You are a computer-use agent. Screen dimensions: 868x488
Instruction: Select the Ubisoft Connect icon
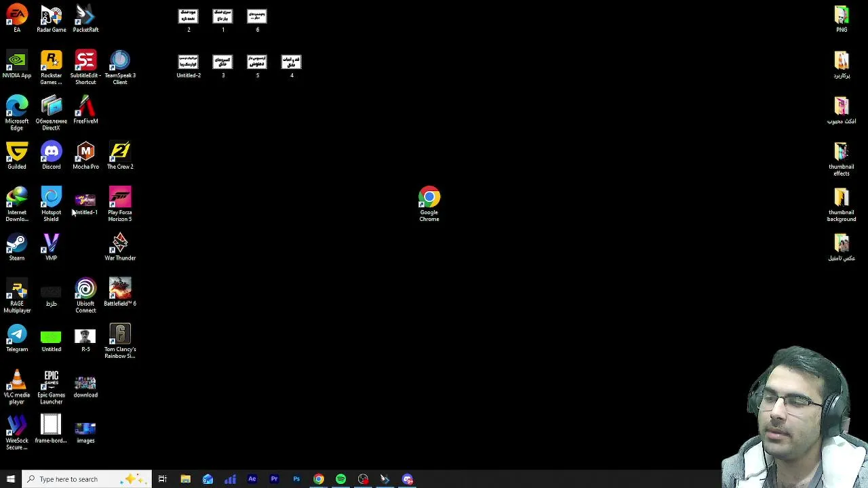click(85, 295)
